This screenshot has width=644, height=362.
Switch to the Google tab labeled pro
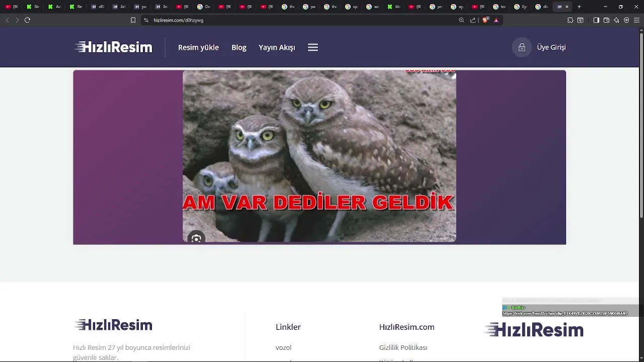[x=437, y=7]
